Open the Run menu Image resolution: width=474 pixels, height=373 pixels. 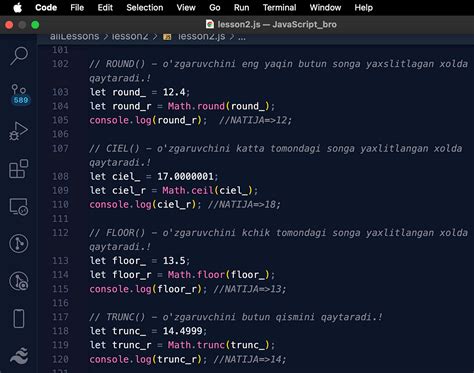tap(241, 7)
